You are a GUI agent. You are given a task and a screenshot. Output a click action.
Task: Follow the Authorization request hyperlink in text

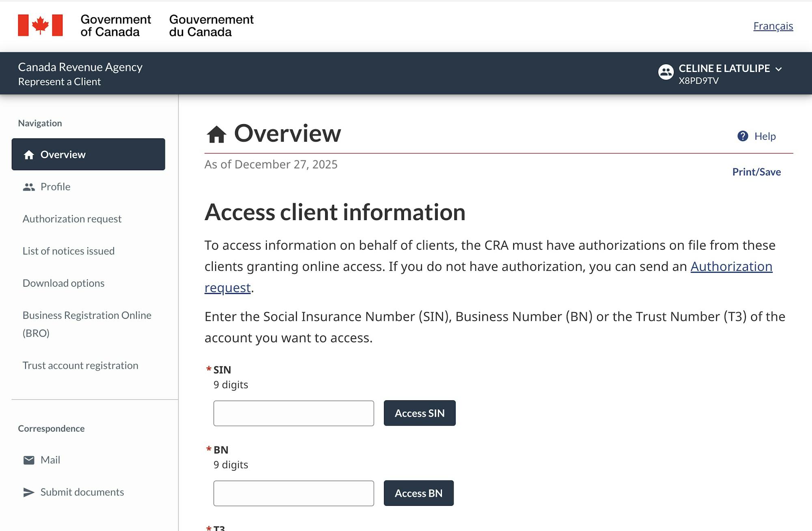pyautogui.click(x=731, y=266)
